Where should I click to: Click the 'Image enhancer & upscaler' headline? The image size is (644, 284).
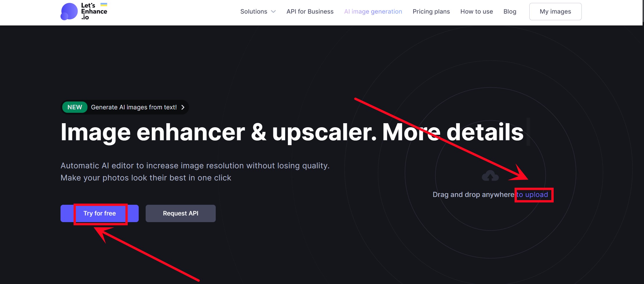292,132
